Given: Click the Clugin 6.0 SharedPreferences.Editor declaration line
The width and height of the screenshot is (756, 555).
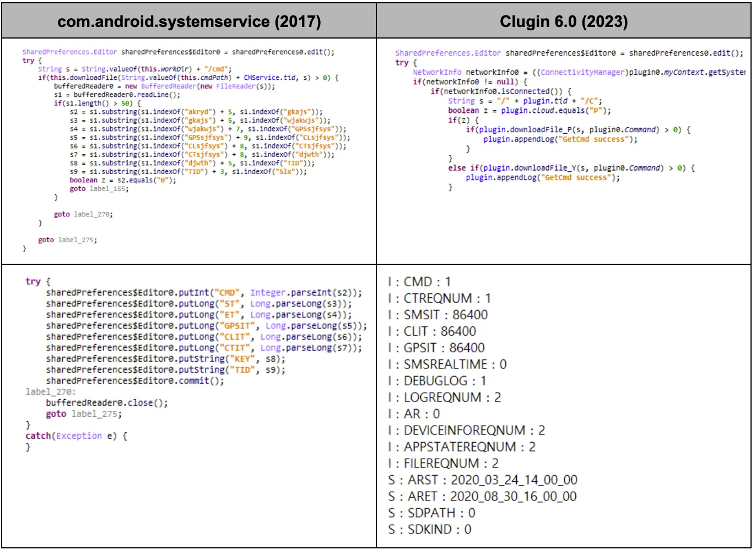Looking at the screenshot, I should point(569,53).
